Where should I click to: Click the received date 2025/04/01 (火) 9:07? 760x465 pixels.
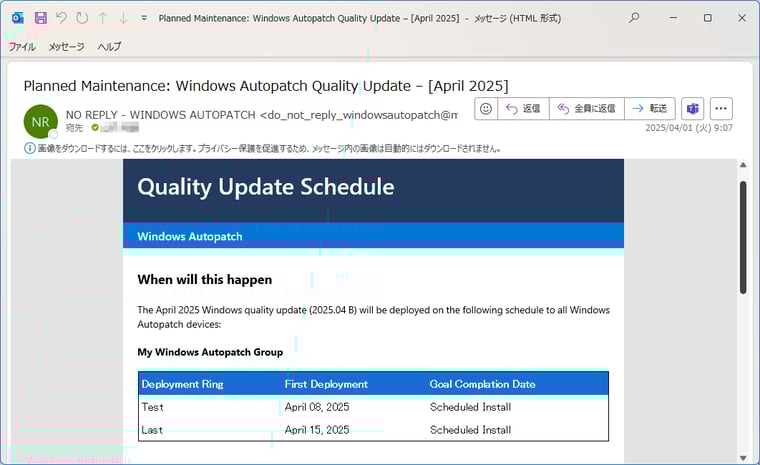(x=689, y=128)
